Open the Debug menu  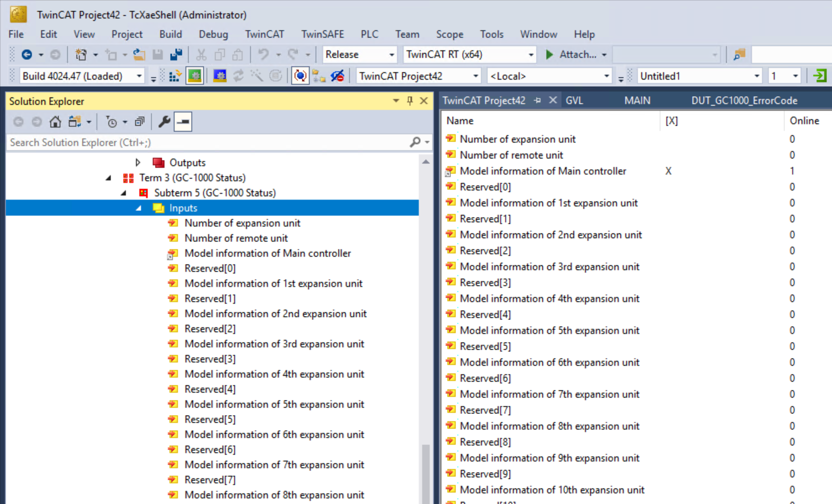(213, 34)
